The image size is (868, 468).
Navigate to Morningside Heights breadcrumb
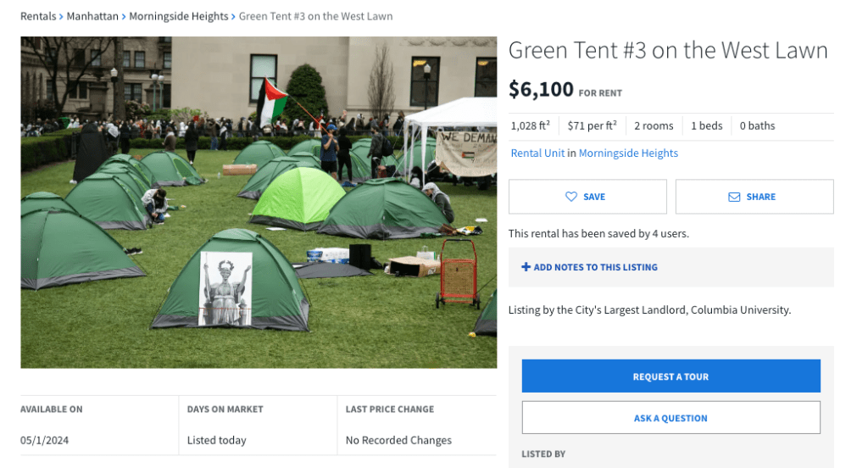178,16
